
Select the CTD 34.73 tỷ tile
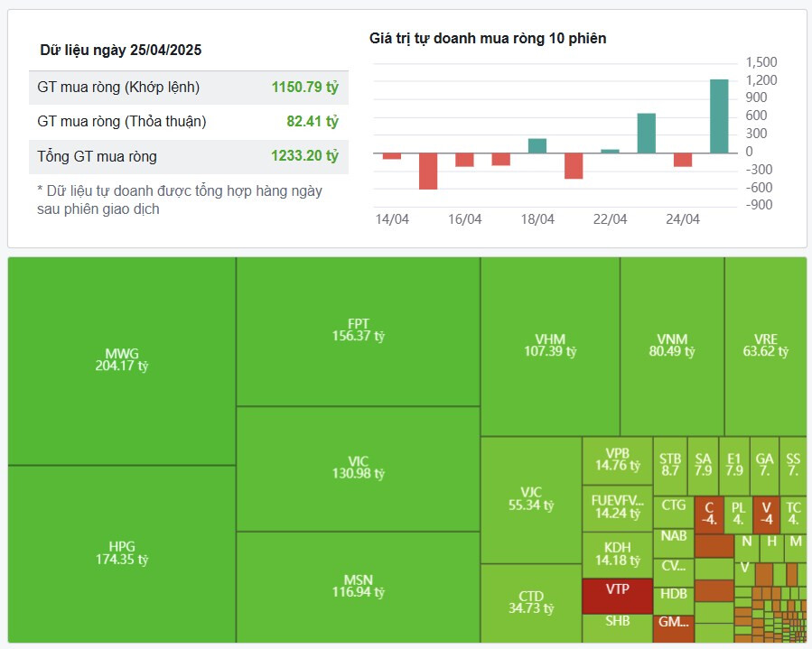530,602
